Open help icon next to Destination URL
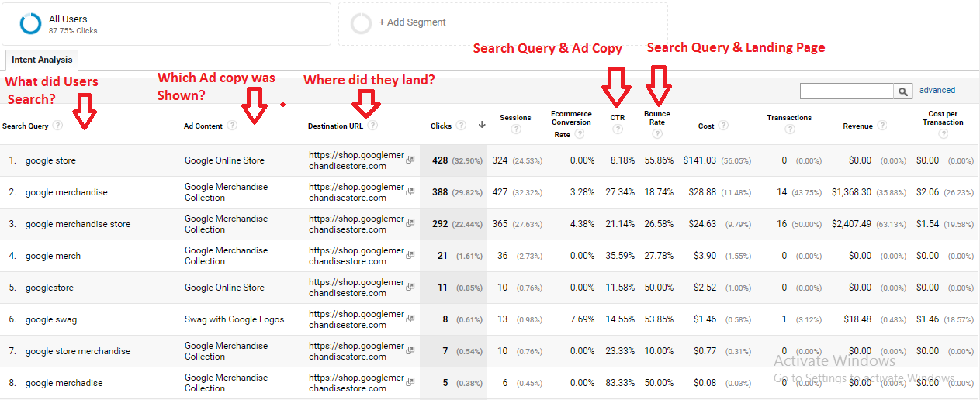Screen dimensions: 980x400 click(373, 126)
